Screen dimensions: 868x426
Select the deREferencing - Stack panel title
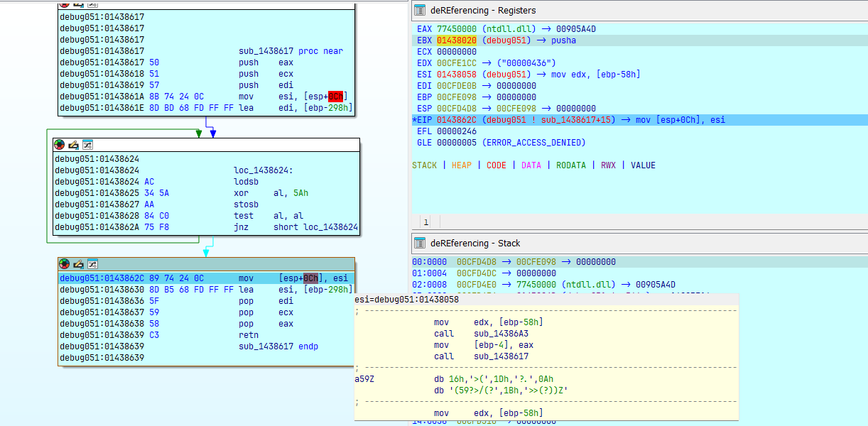[474, 243]
